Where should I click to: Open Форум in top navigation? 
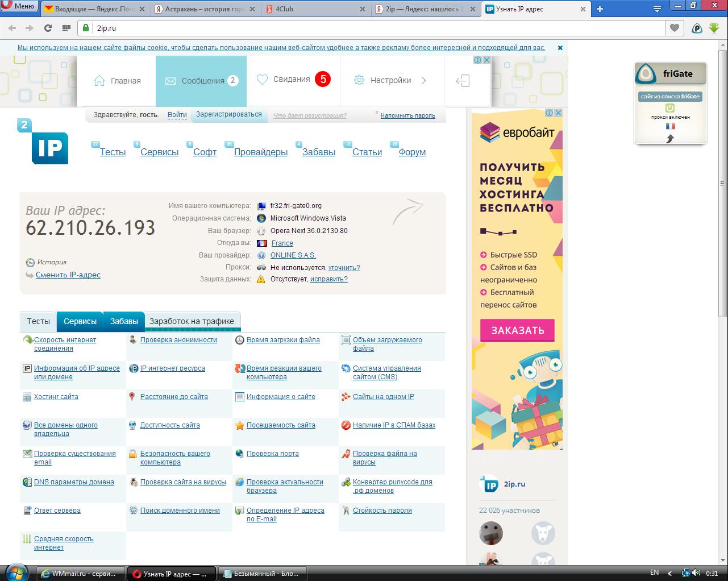coord(412,152)
